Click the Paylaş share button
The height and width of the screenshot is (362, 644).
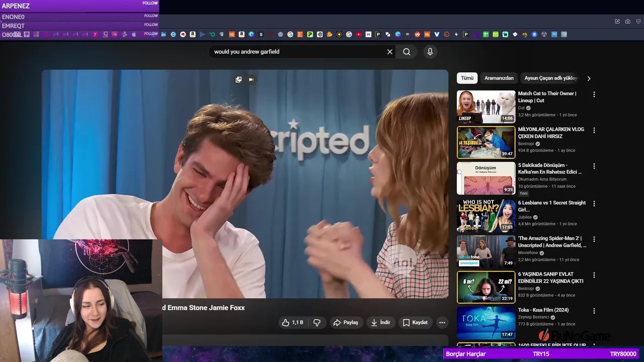tap(346, 322)
